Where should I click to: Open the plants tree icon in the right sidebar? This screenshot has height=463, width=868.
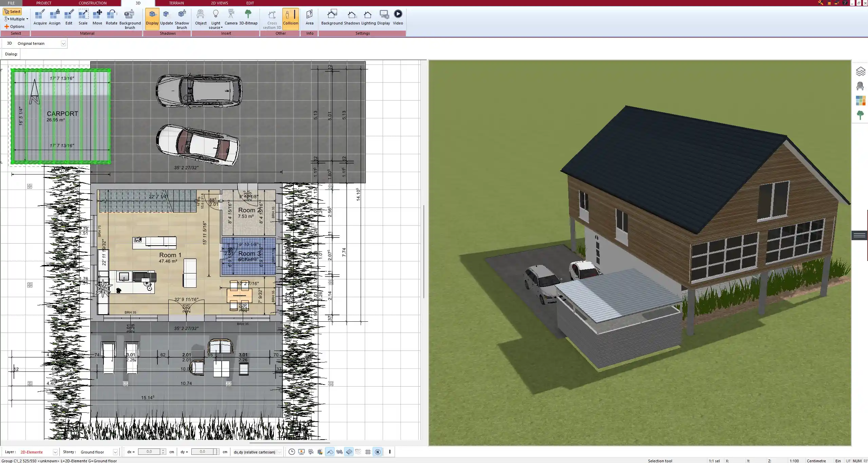pyautogui.click(x=860, y=115)
